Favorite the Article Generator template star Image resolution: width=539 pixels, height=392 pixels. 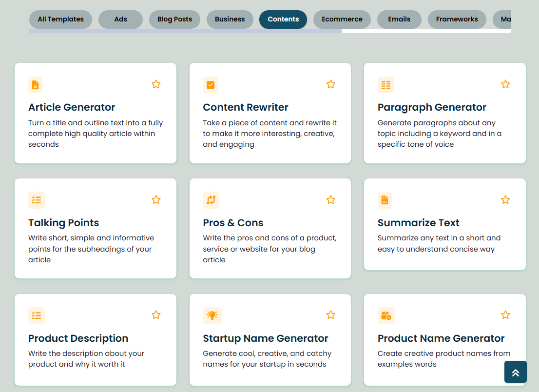click(156, 84)
